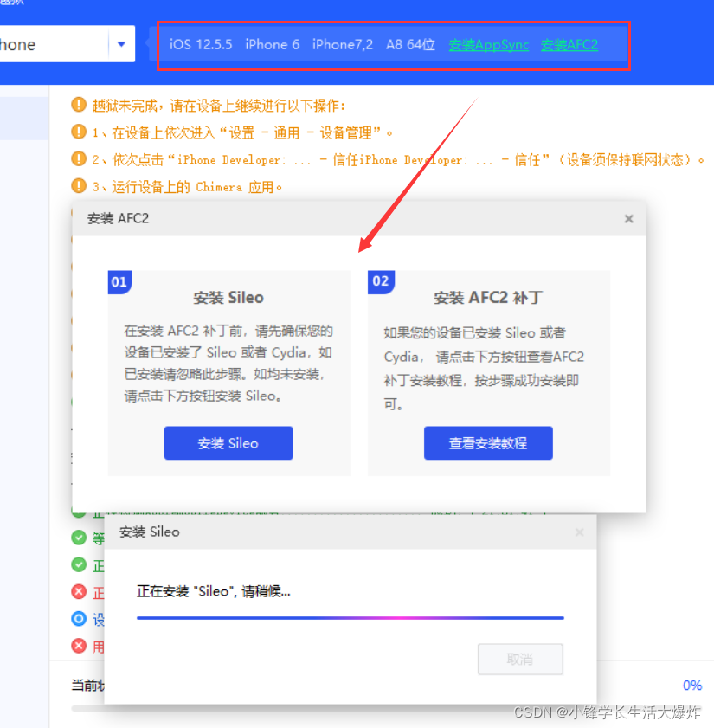Click the greyed-out 取消 button

[x=520, y=659]
